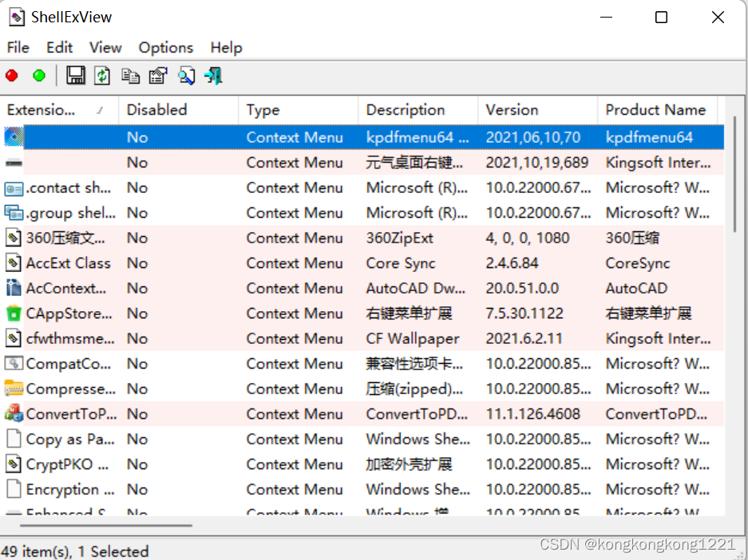Click the green Enable Selected Items button

[39, 76]
